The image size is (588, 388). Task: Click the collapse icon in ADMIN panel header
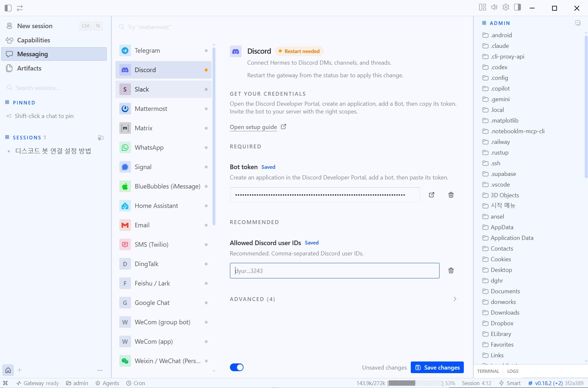(578, 23)
